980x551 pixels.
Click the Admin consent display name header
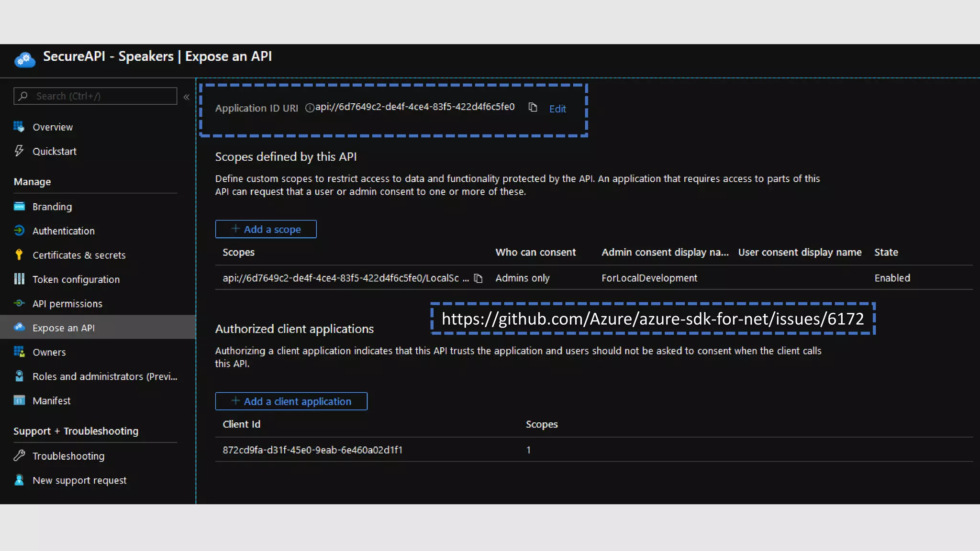coord(665,253)
